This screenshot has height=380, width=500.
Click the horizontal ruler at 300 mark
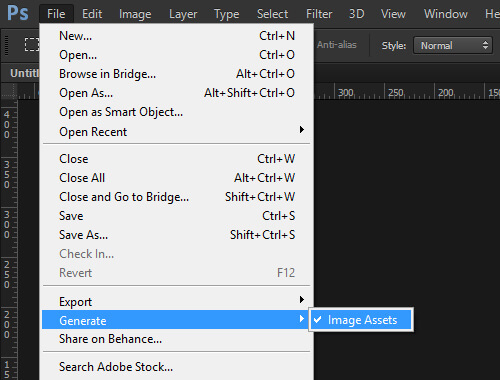coord(346,92)
